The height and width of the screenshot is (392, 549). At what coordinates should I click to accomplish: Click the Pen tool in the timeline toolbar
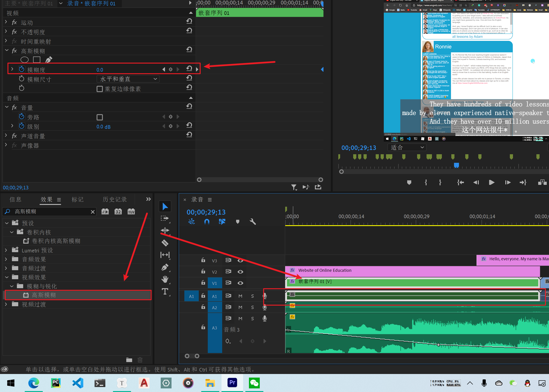pos(165,267)
